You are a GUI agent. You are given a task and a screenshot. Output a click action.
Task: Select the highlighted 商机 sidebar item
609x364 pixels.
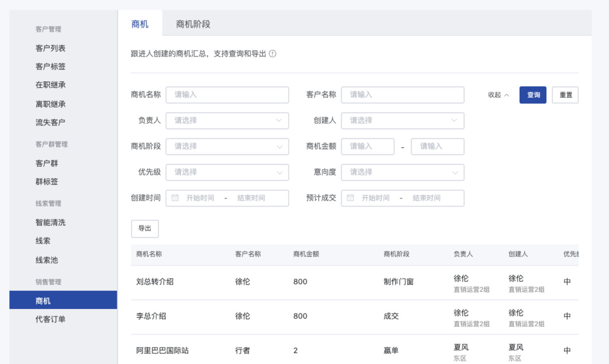[x=63, y=300]
